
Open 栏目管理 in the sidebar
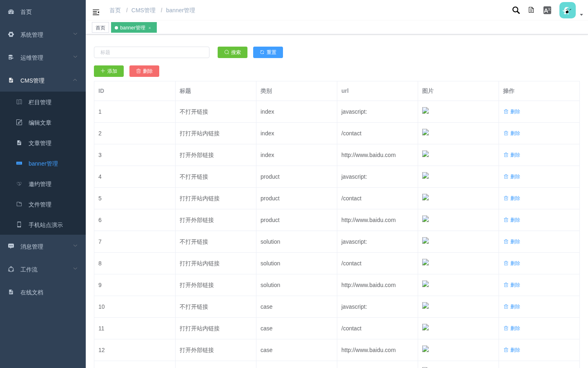coord(43,102)
